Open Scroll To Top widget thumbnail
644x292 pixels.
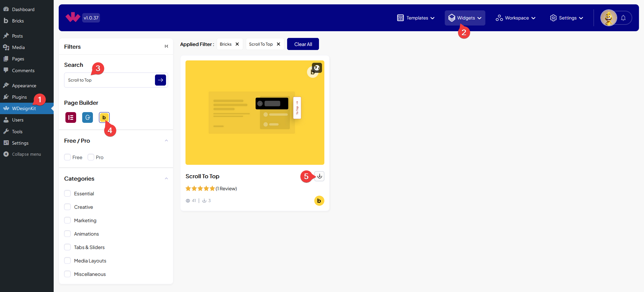255,112
